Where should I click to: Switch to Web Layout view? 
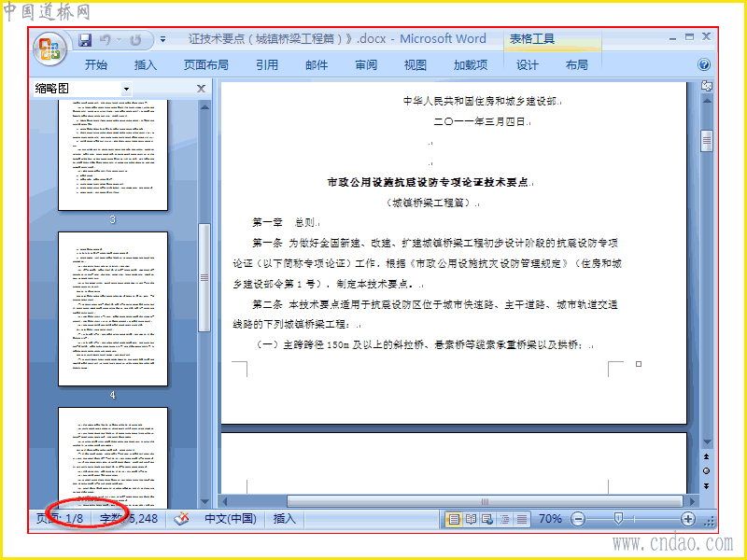pos(487,519)
